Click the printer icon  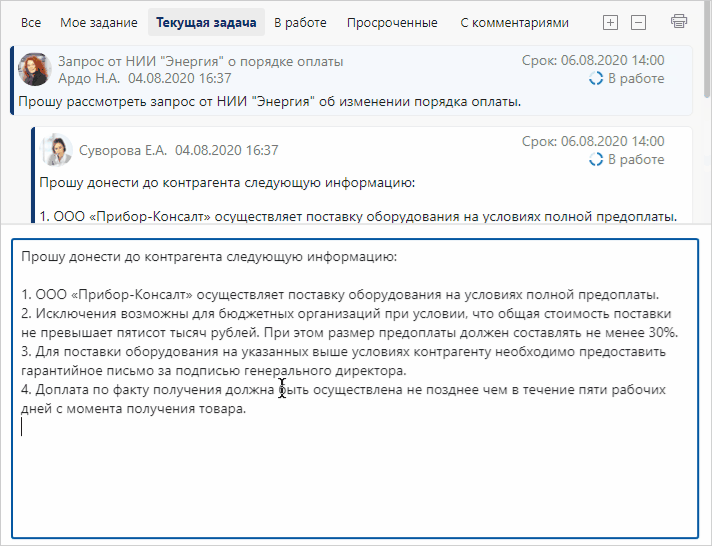point(679,22)
